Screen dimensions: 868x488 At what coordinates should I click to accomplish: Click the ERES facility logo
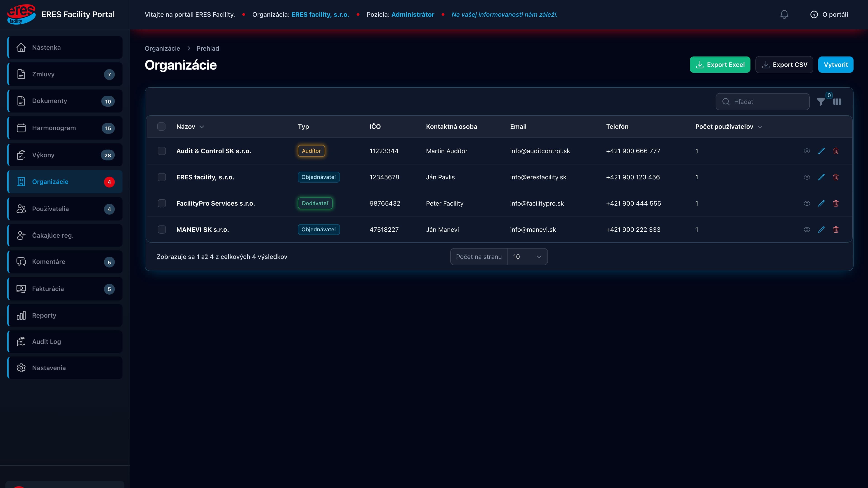21,14
